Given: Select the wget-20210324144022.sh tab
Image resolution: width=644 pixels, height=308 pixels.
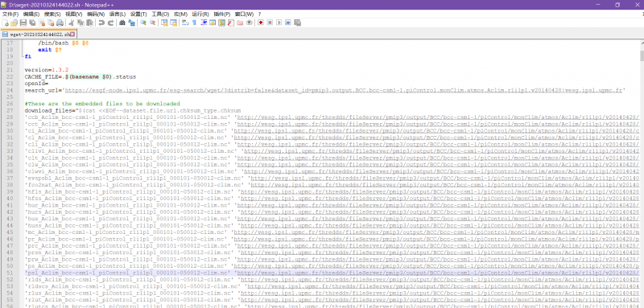Looking at the screenshot, I should 39,35.
